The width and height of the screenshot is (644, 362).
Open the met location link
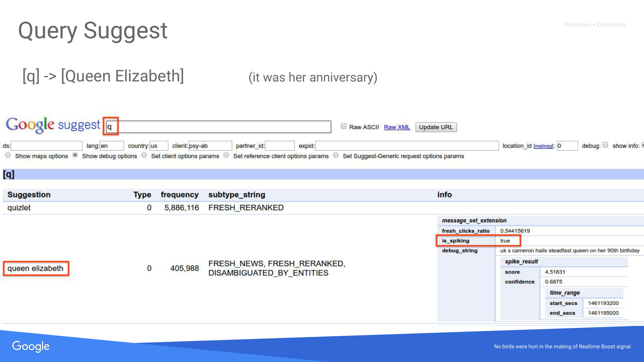pos(538,146)
